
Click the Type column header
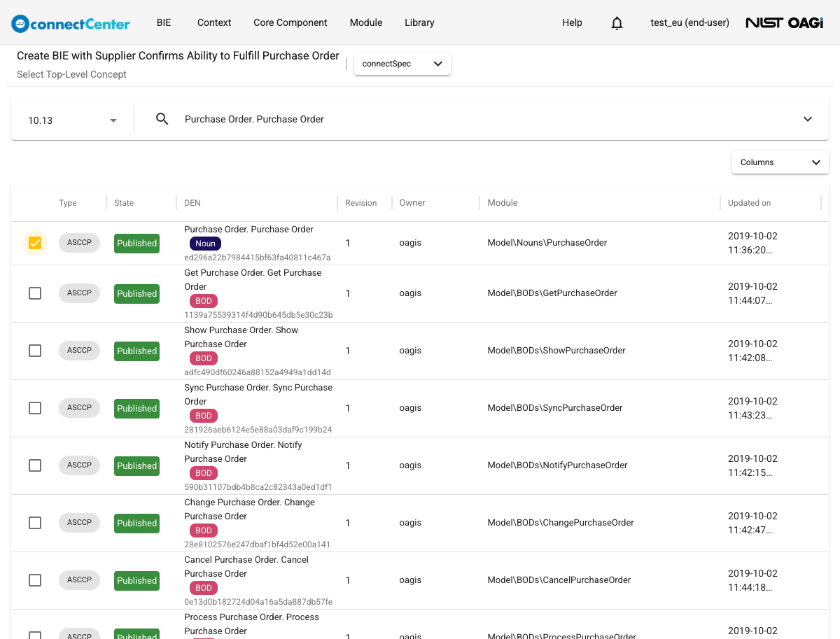(68, 203)
